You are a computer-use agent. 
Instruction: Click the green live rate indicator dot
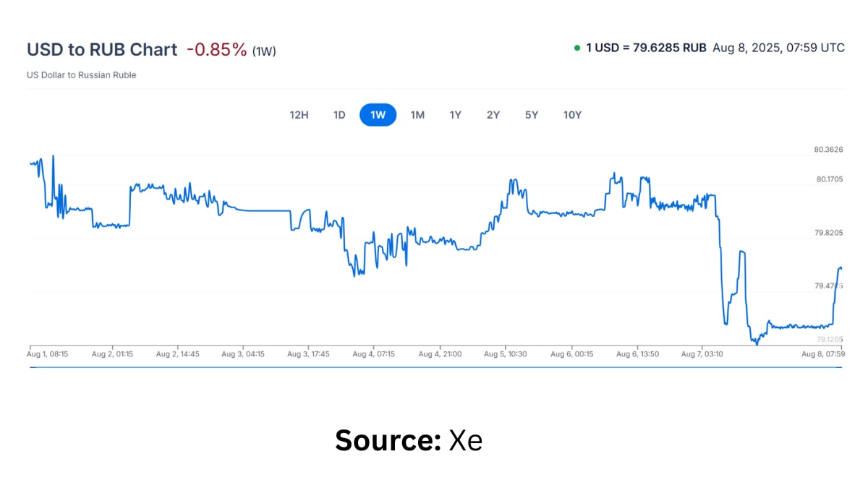[x=577, y=48]
